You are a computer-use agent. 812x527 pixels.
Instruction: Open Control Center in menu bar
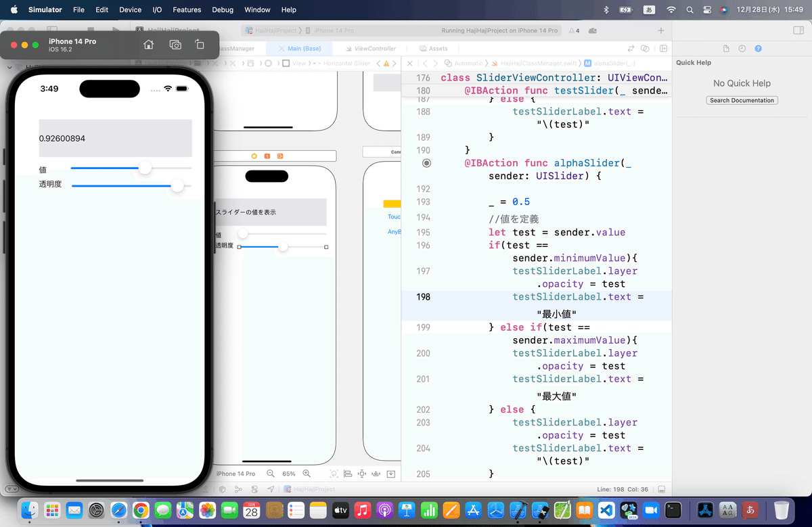(x=707, y=9)
